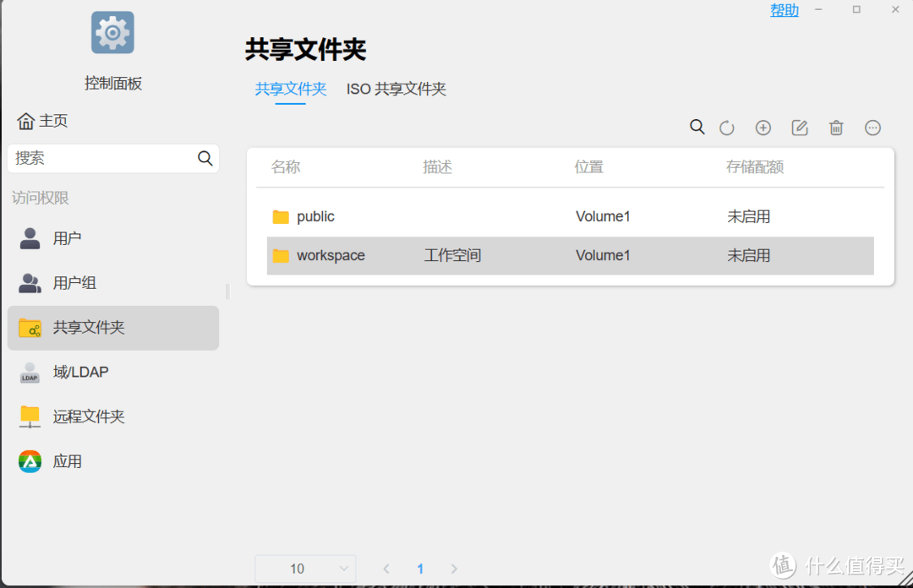Open the 远程文件夹 settings page
This screenshot has height=588, width=913.
[113, 416]
